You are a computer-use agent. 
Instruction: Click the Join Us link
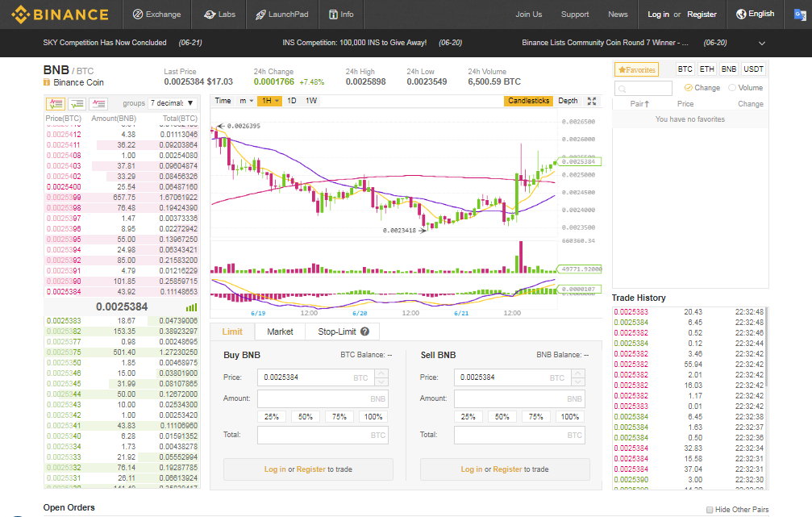(x=529, y=15)
